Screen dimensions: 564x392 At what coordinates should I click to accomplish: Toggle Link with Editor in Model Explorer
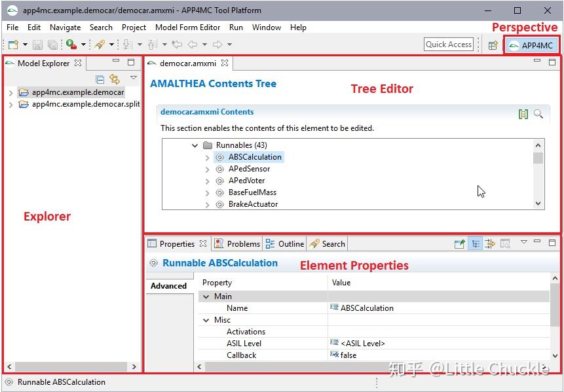click(114, 78)
